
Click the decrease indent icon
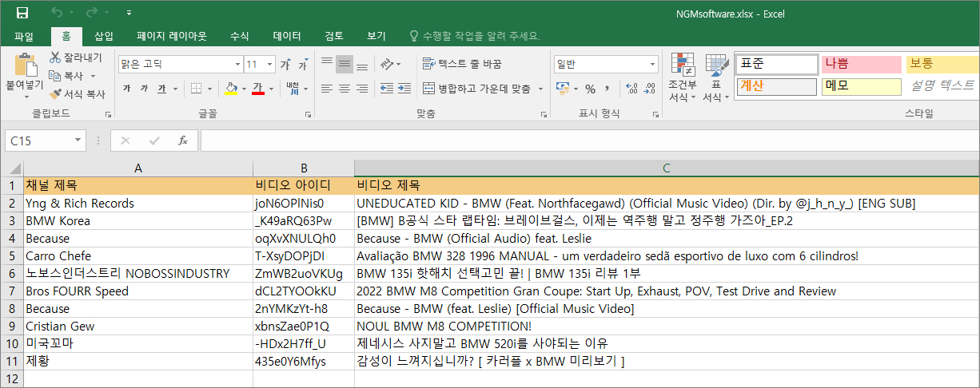click(x=386, y=88)
